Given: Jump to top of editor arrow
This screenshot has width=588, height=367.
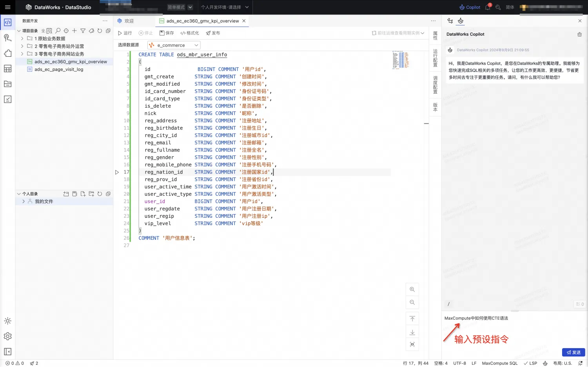Looking at the screenshot, I should [x=412, y=319].
